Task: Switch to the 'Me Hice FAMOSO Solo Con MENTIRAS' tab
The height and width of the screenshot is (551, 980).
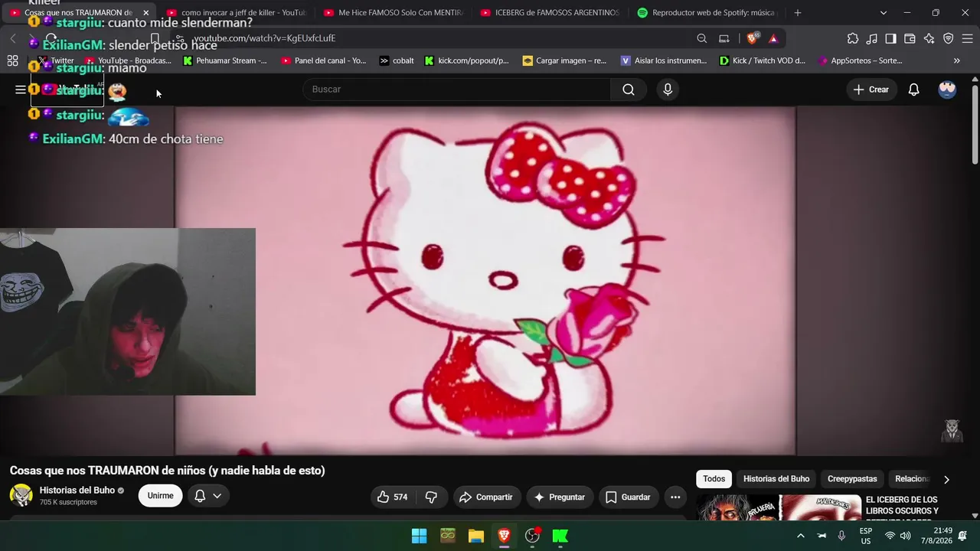Action: (394, 13)
